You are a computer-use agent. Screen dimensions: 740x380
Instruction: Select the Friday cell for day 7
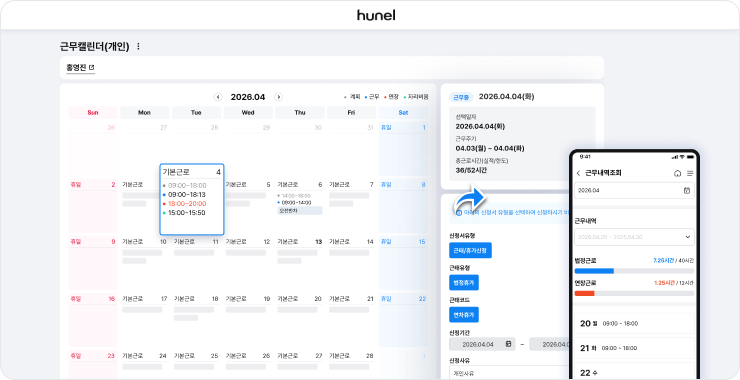tap(351, 206)
